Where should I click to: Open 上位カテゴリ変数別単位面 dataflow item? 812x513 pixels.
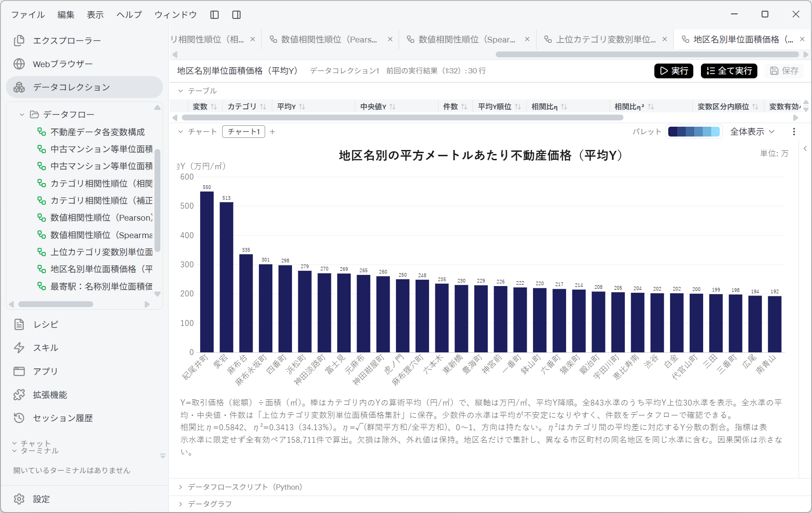click(95, 252)
